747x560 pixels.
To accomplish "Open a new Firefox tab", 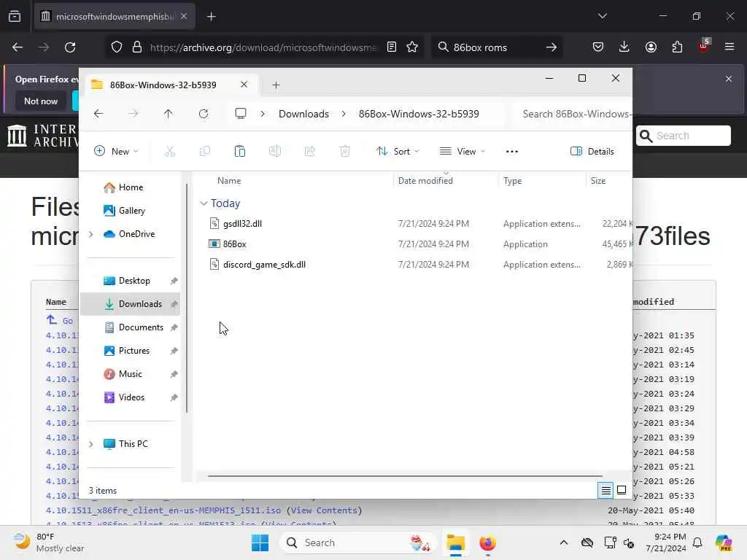I will click(x=212, y=17).
